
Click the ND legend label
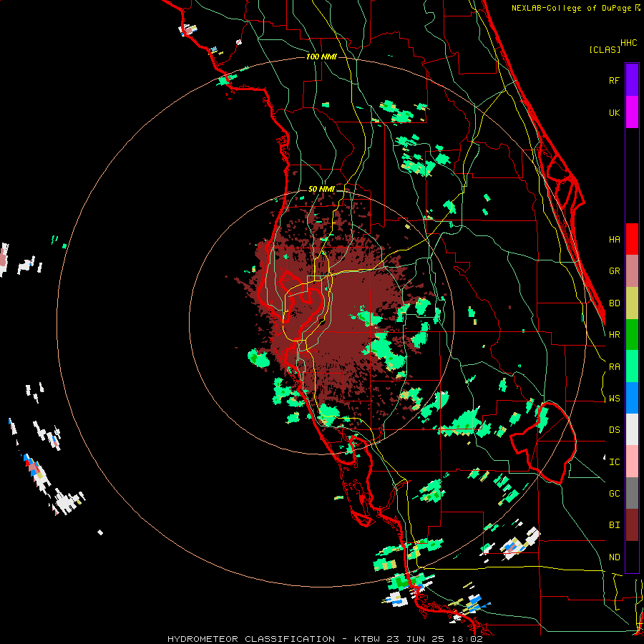pos(614,557)
